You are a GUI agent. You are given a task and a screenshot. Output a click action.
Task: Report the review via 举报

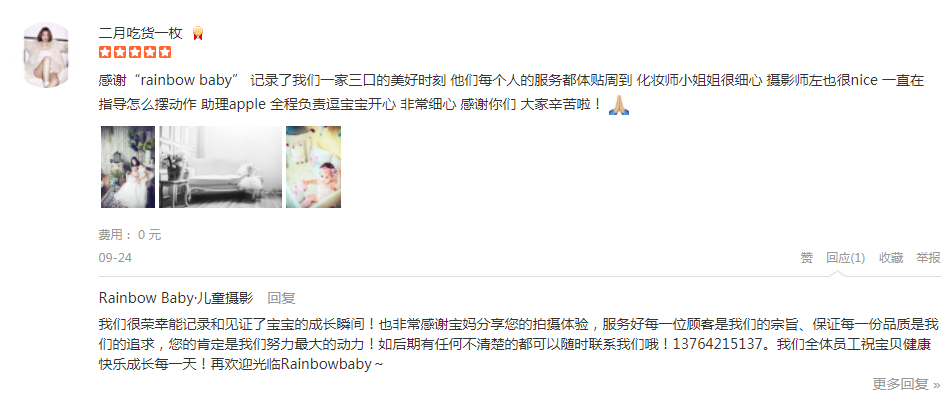(928, 258)
